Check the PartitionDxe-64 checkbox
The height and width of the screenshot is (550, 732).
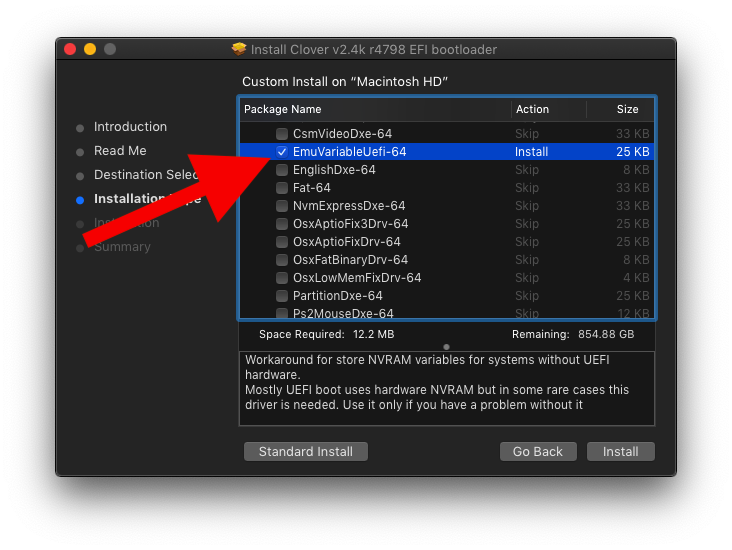pos(282,296)
